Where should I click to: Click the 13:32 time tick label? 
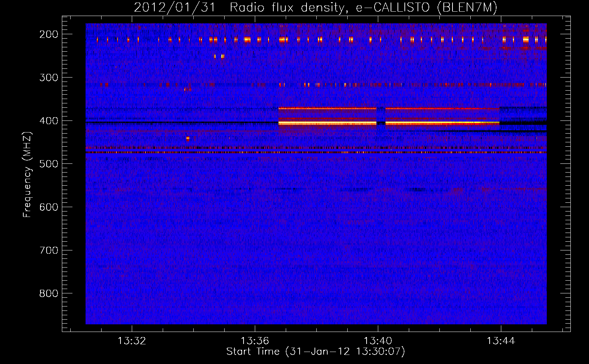point(132,341)
